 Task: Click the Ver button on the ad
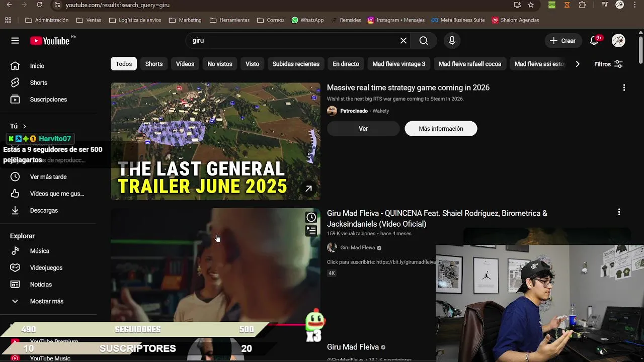363,129
